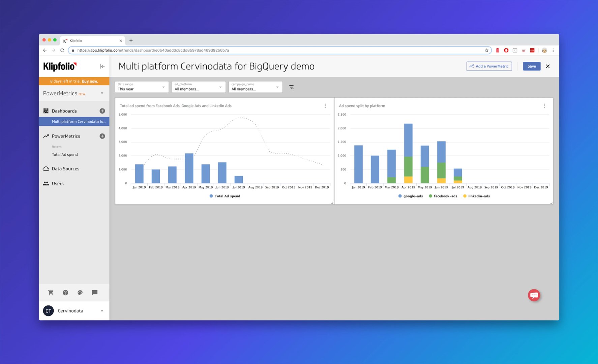Go to Users page
Image resolution: width=598 pixels, height=364 pixels.
(x=58, y=184)
